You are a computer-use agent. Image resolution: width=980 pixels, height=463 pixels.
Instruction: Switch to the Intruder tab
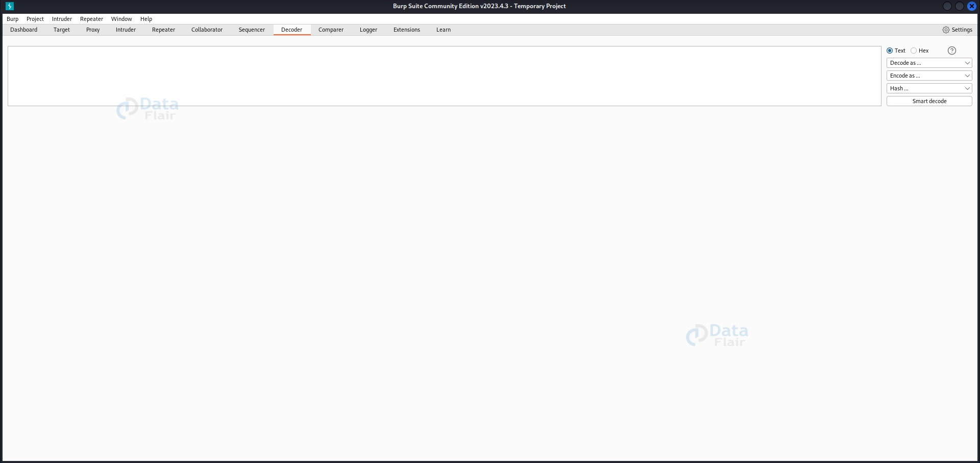pyautogui.click(x=126, y=30)
